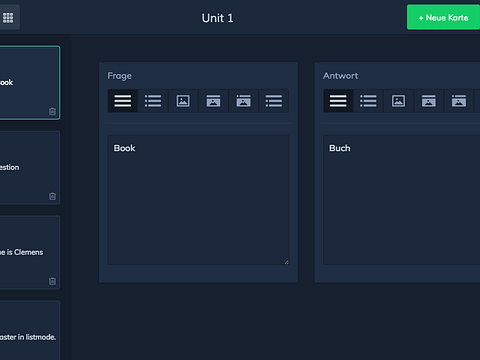The height and width of the screenshot is (360, 480).
Task: Select text-above-image layout in Frage toolbar
Action: [x=213, y=101]
